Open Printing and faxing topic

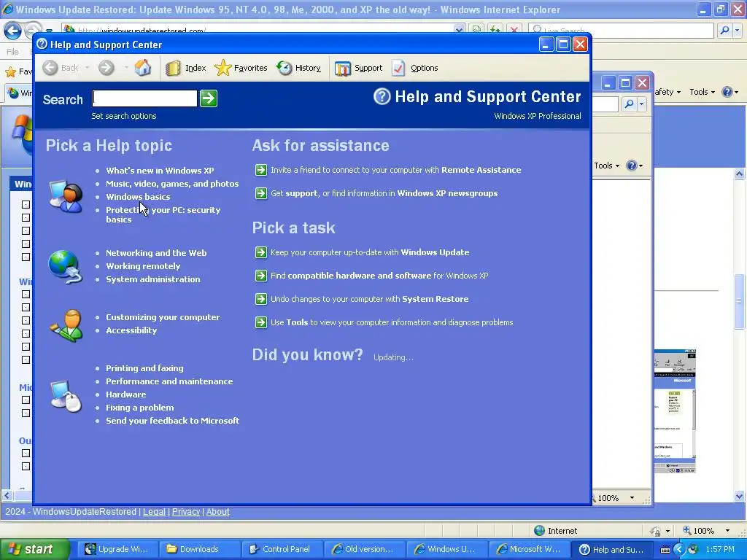point(144,368)
